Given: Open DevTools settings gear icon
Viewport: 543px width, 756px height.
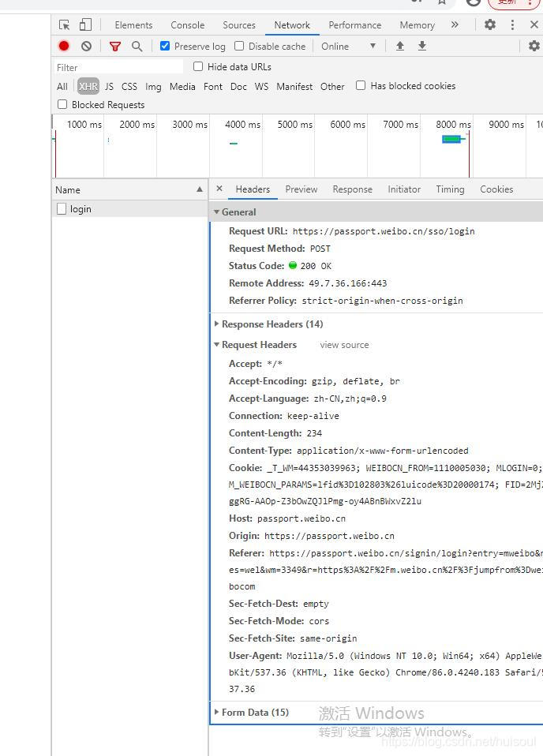Looking at the screenshot, I should point(490,25).
